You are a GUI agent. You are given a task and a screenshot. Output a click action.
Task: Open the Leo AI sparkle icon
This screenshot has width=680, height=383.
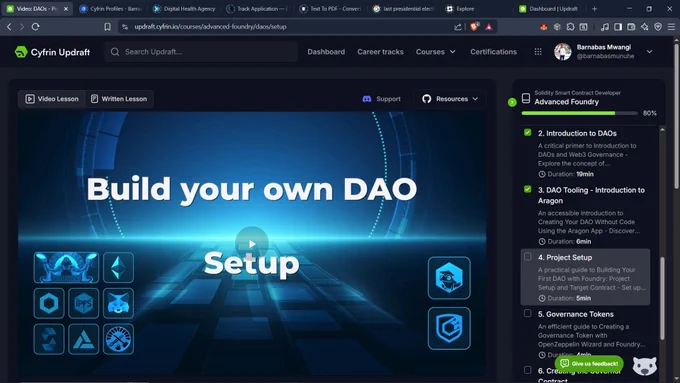click(644, 27)
